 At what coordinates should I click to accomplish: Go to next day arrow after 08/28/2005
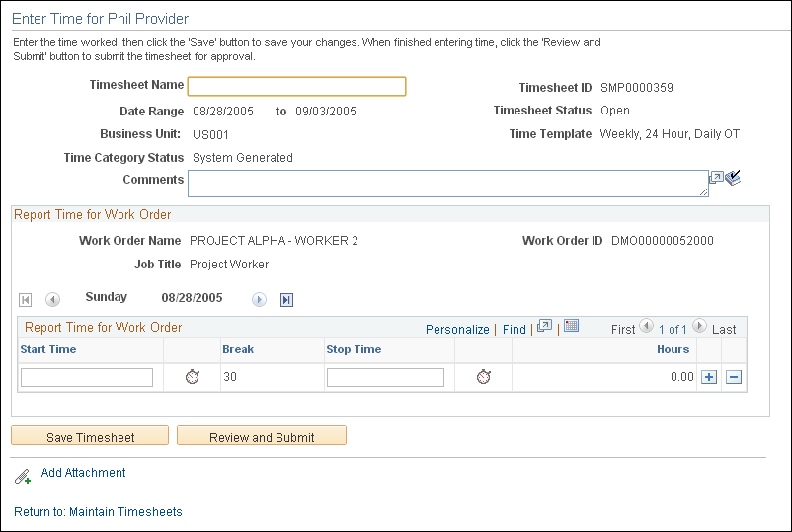[259, 300]
